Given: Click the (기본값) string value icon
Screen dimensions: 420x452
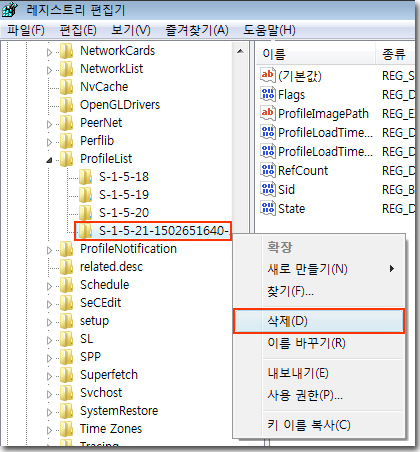Looking at the screenshot, I should coord(268,76).
